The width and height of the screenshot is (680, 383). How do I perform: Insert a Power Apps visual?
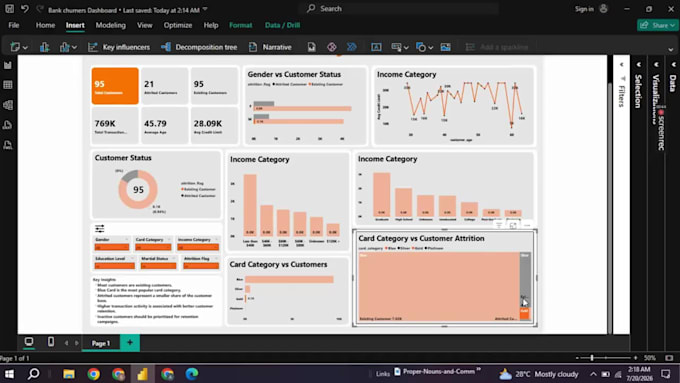[x=332, y=47]
